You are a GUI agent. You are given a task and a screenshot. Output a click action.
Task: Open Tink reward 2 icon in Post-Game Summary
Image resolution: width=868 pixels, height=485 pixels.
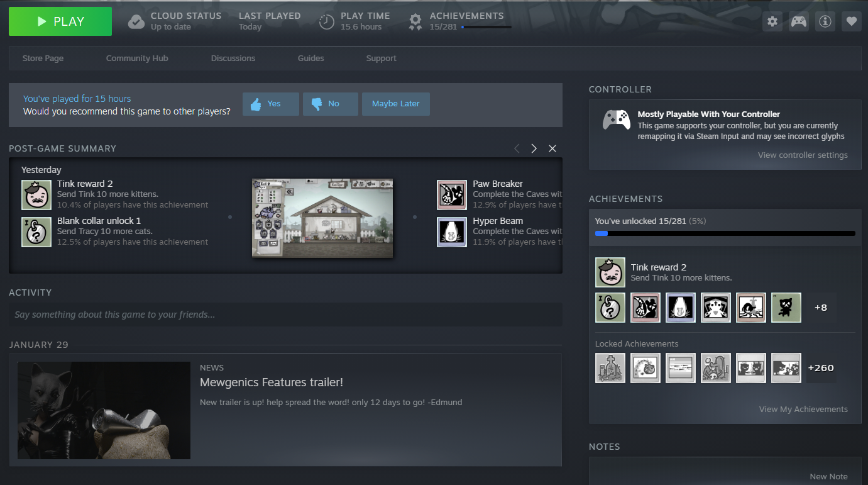coord(36,194)
